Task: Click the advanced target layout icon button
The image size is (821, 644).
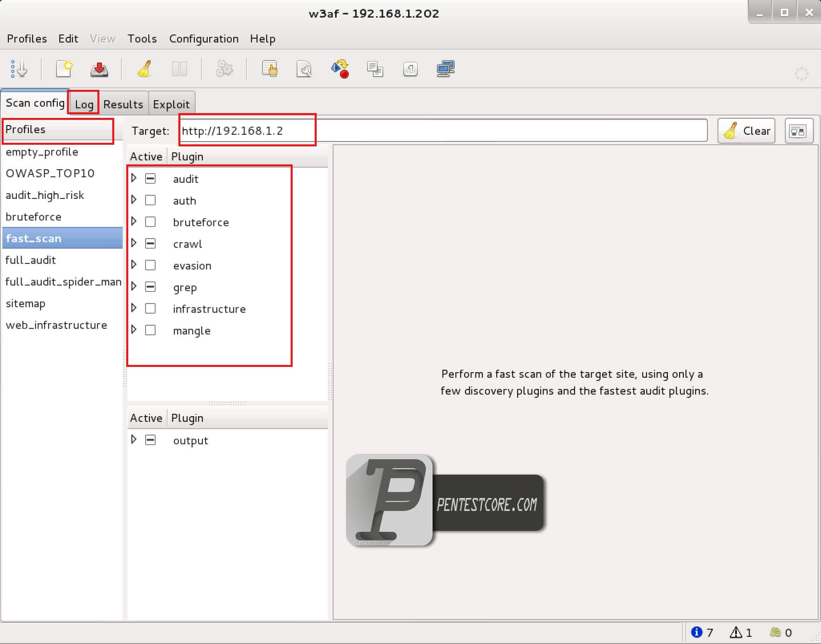Action: (799, 131)
